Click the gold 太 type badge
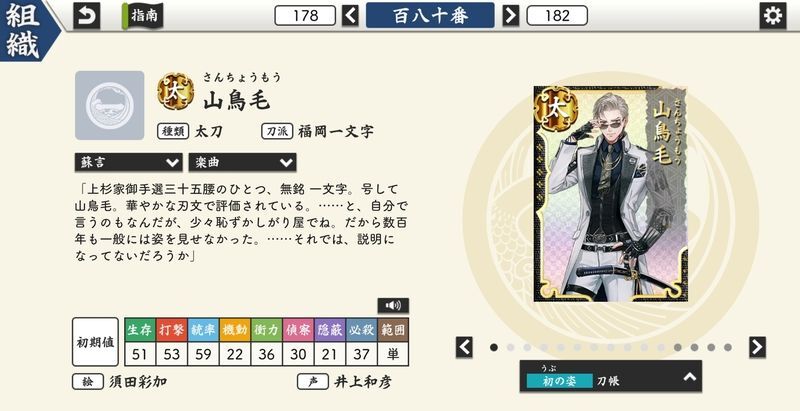800x411 pixels. click(175, 92)
